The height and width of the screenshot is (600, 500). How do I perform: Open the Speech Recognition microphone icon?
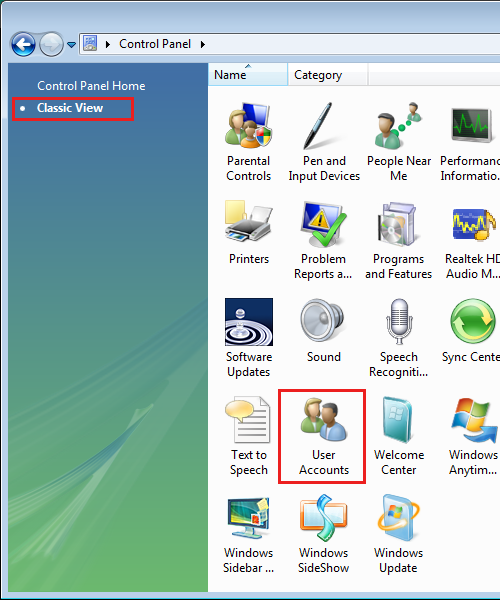pos(399,322)
